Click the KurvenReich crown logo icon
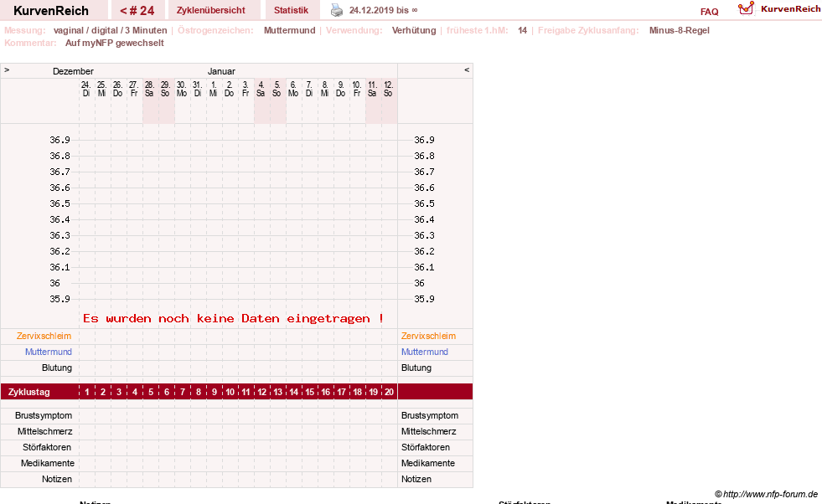 coord(746,8)
